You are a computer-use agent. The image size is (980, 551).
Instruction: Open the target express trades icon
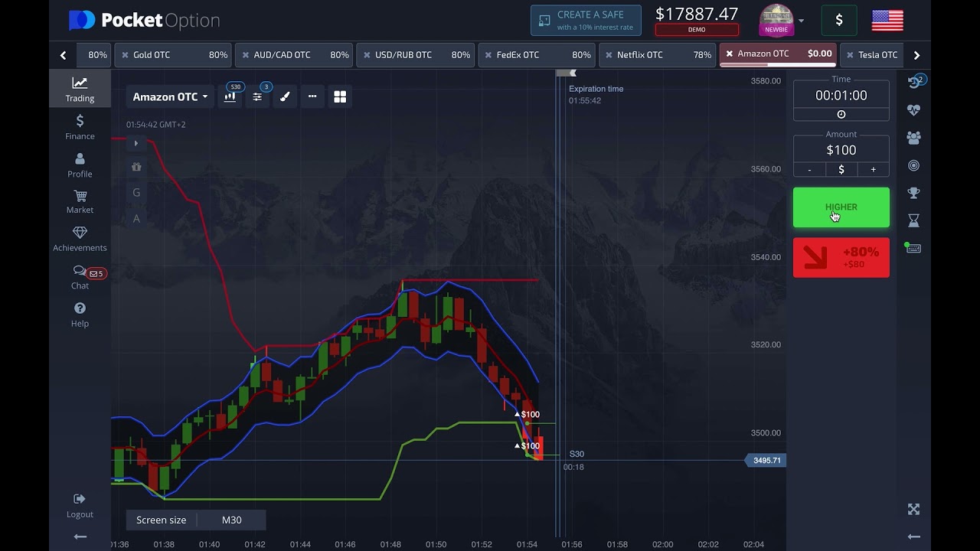click(x=913, y=165)
